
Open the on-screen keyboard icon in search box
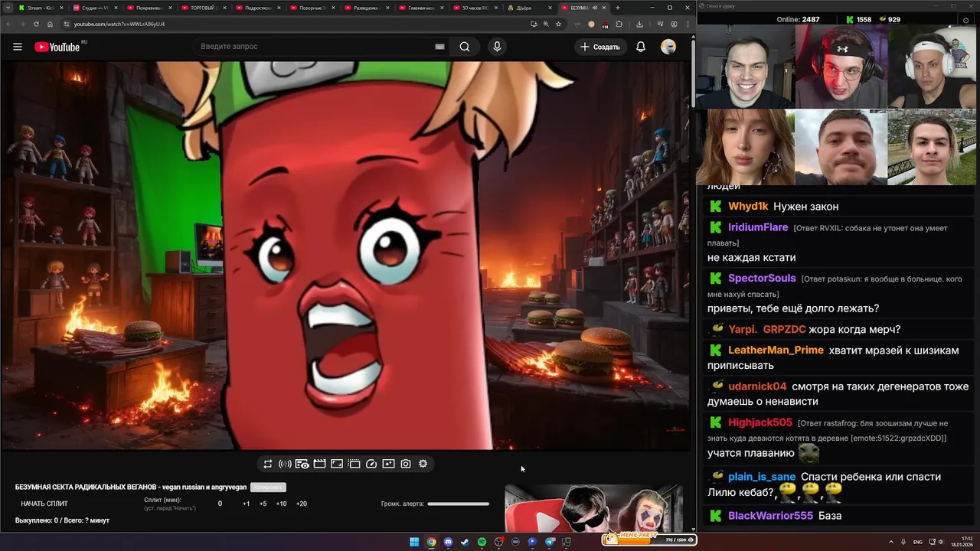(x=439, y=47)
